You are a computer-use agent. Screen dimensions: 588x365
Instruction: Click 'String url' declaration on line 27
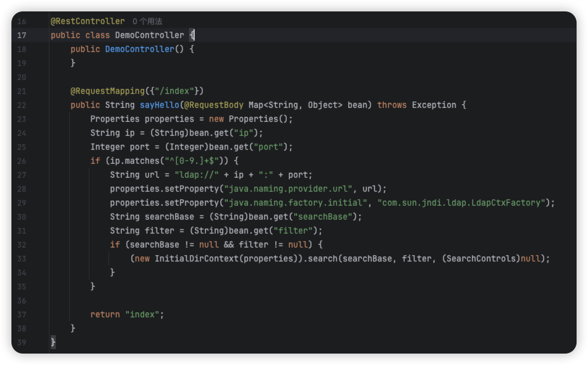click(134, 175)
